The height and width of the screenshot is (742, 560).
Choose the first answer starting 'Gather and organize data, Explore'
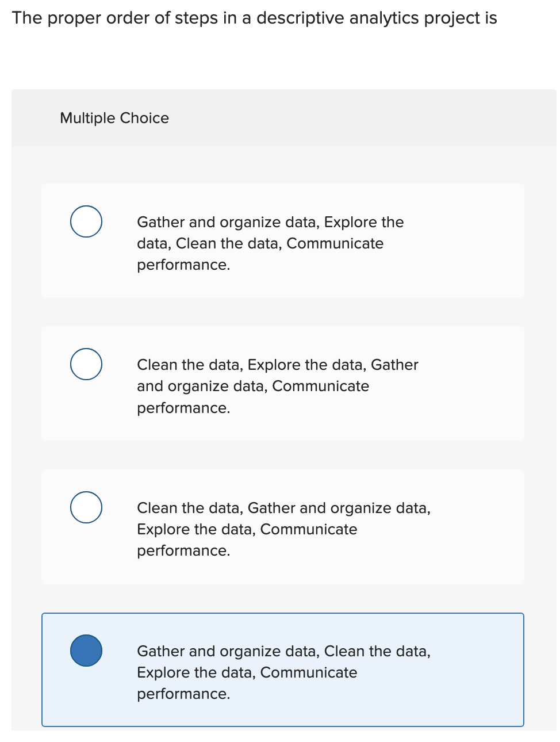pos(270,243)
